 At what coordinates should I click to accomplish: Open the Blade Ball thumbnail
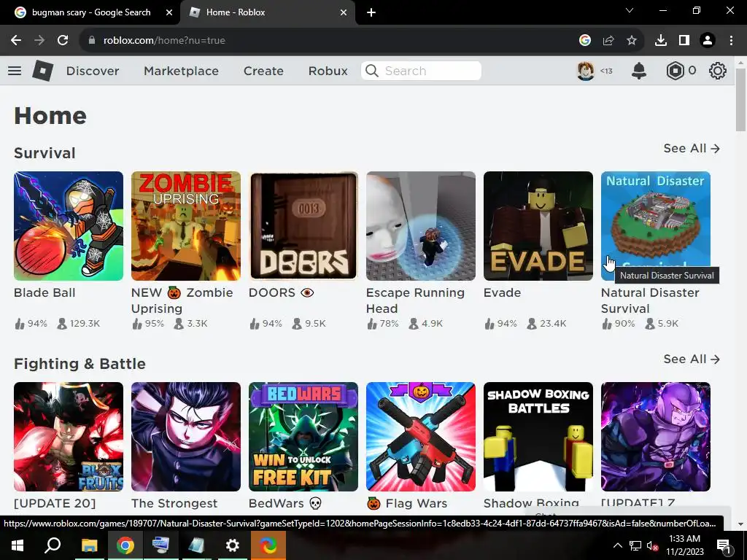69,226
